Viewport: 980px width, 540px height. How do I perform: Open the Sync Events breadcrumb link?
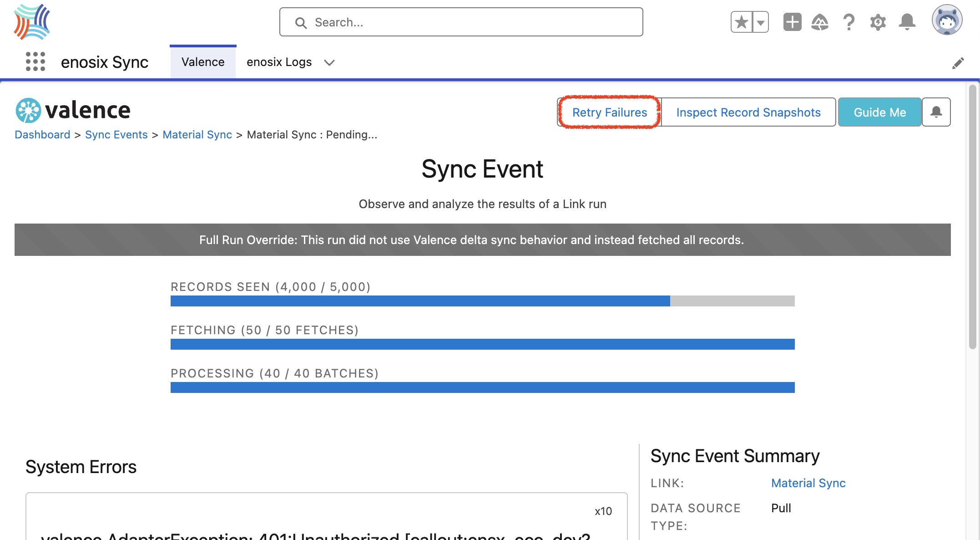(116, 135)
